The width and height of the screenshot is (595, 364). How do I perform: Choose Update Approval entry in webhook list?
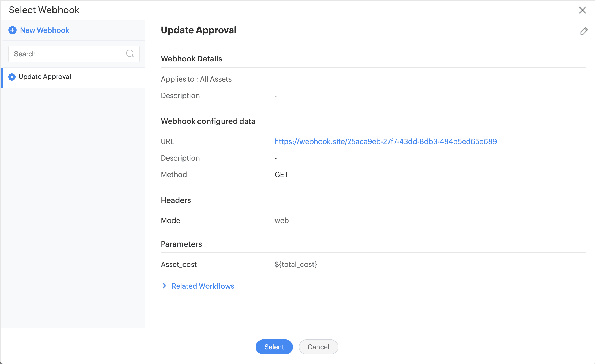[x=44, y=77]
